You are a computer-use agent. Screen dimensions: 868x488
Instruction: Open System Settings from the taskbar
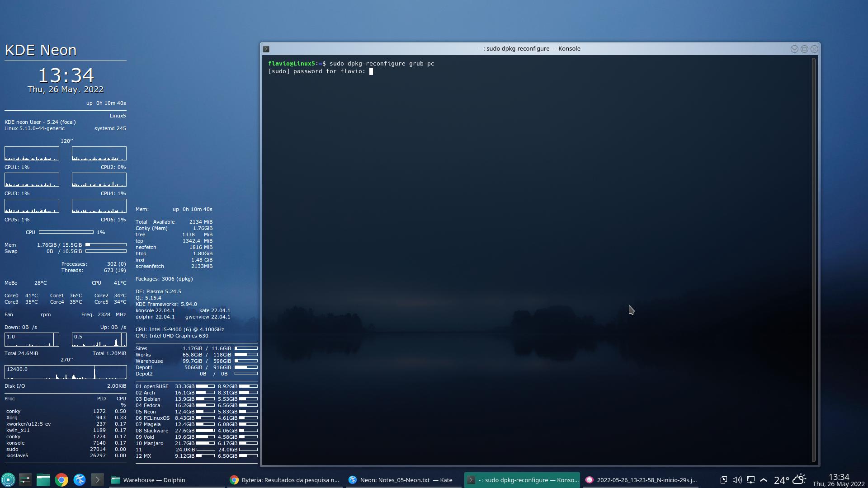(x=25, y=480)
